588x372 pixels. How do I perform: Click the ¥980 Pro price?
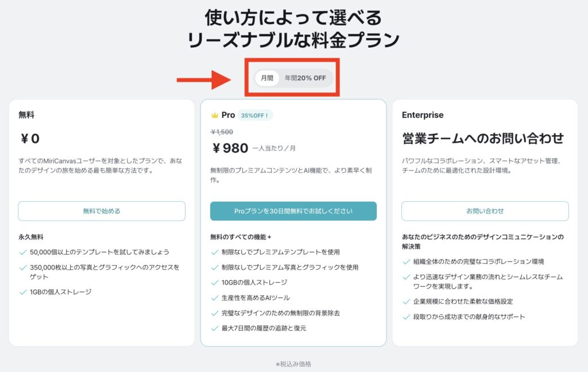pyautogui.click(x=229, y=148)
